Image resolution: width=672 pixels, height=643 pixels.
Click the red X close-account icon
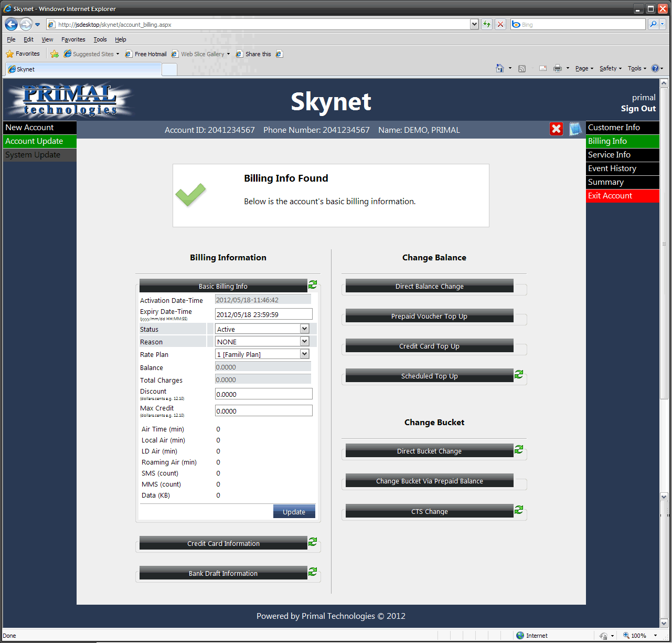point(557,129)
